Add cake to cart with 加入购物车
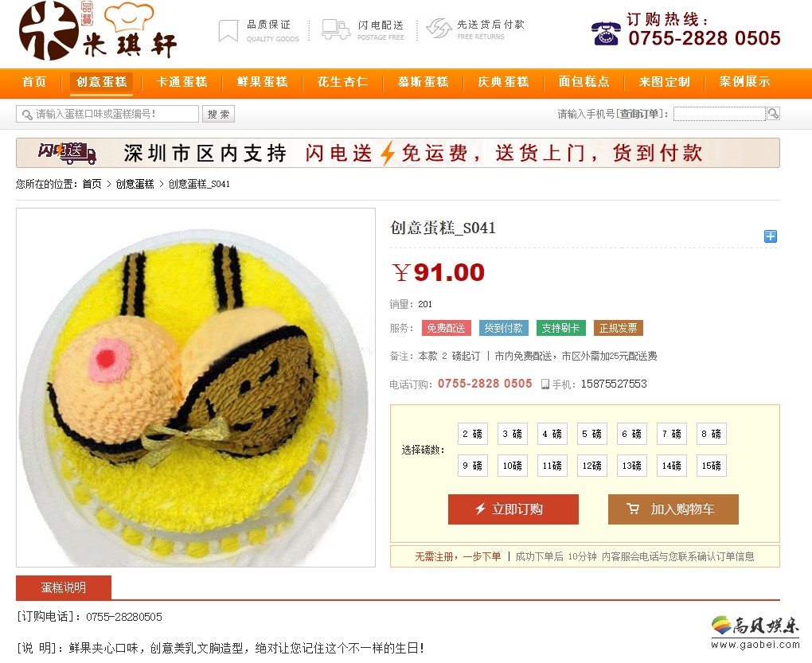This screenshot has width=812, height=663. click(673, 509)
